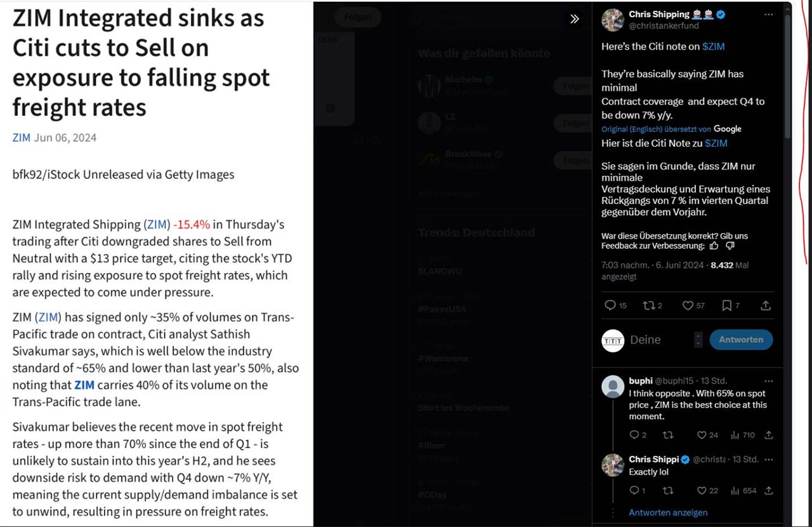
Task: Expand replies via 'Antworten anzeigen'
Action: (668, 512)
